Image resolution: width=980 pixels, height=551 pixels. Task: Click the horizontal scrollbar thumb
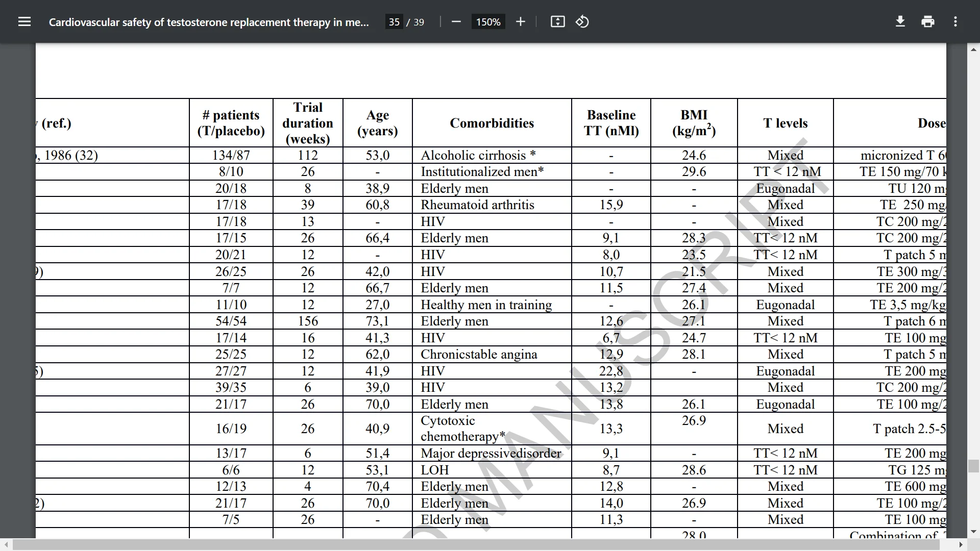(x=476, y=544)
